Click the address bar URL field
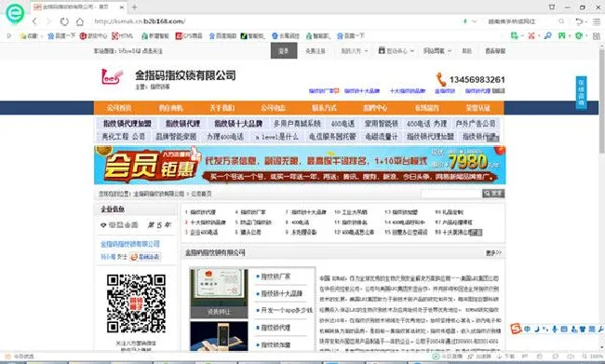605x364 pixels. (270, 21)
